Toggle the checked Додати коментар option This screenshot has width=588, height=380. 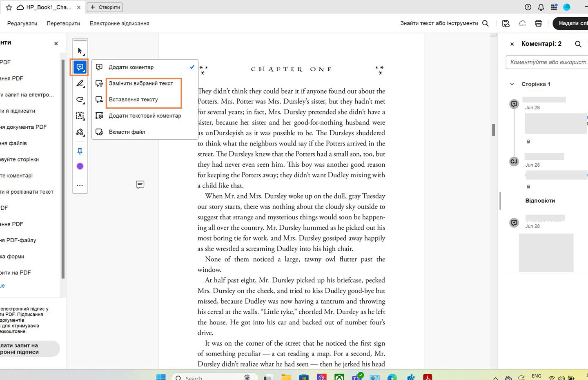(145, 67)
